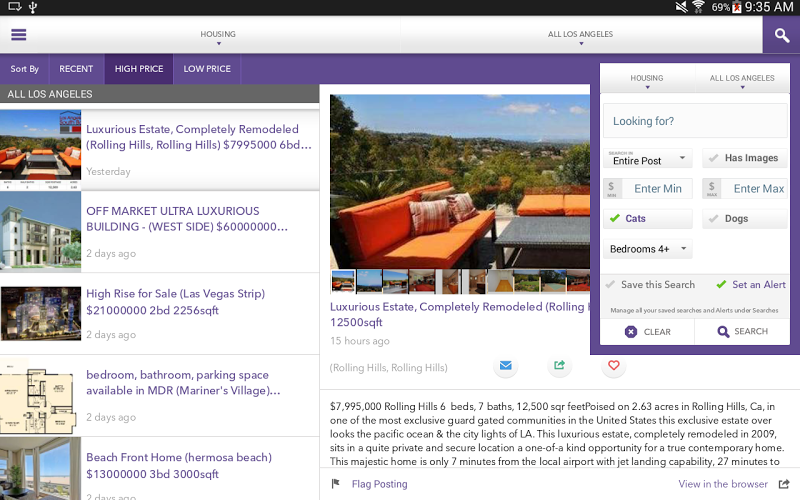
Task: Click the Looking for? search field
Action: 695,121
